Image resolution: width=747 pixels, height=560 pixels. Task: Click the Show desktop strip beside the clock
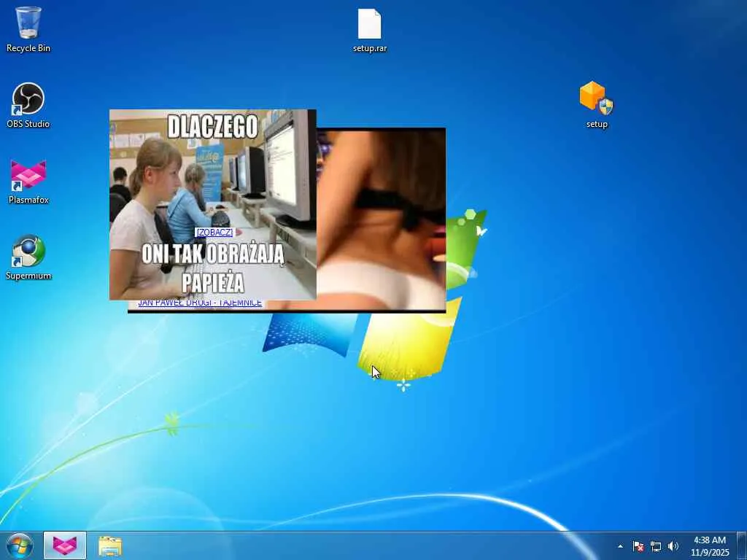pos(742,546)
